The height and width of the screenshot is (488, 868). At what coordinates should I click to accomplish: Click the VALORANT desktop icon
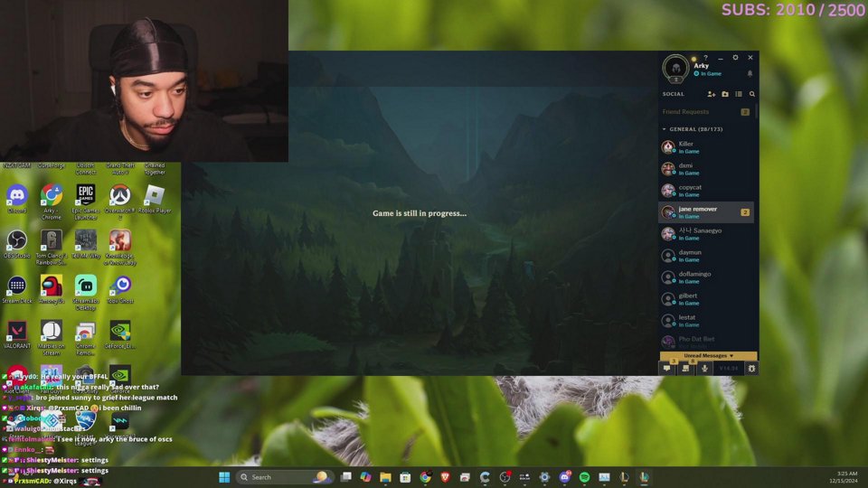tap(16, 334)
